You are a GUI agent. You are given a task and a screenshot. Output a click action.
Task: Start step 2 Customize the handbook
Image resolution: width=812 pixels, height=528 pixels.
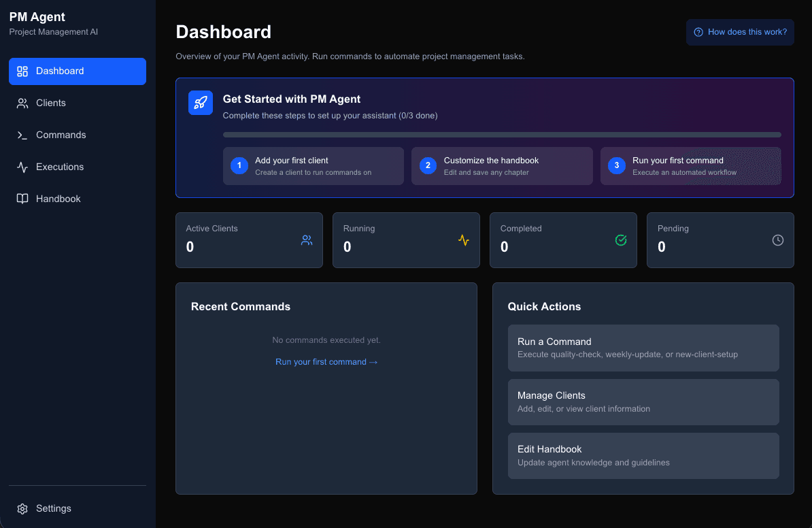coord(501,166)
